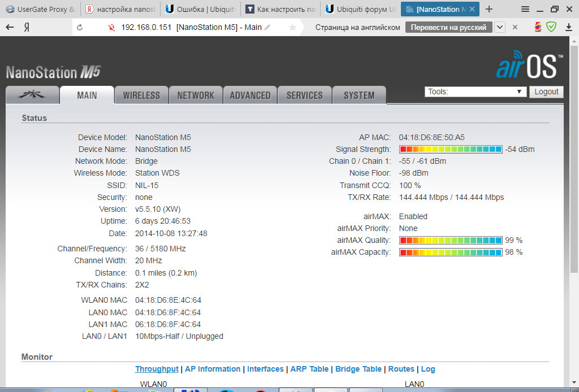The image size is (579, 392).
Task: Open AP Information monitor
Action: pos(213,369)
